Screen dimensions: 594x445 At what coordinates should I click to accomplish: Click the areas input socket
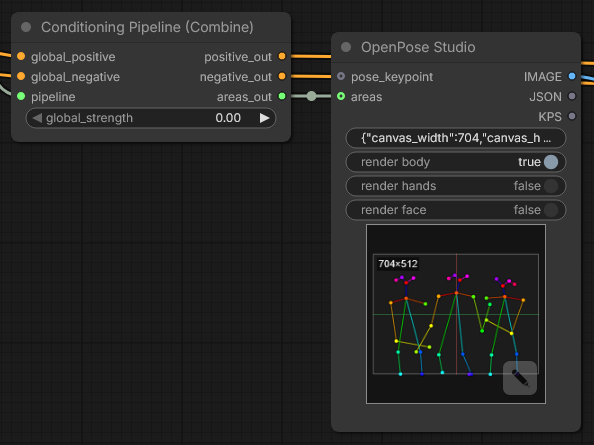[x=341, y=96]
